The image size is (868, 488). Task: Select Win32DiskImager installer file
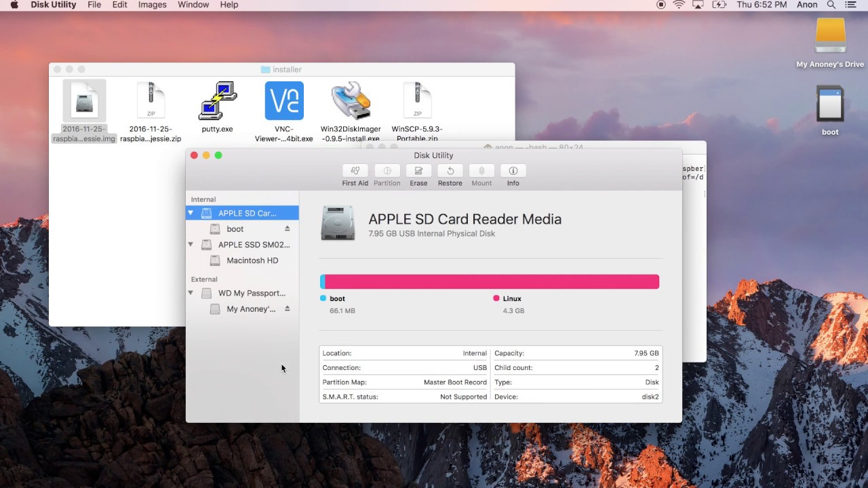point(351,112)
